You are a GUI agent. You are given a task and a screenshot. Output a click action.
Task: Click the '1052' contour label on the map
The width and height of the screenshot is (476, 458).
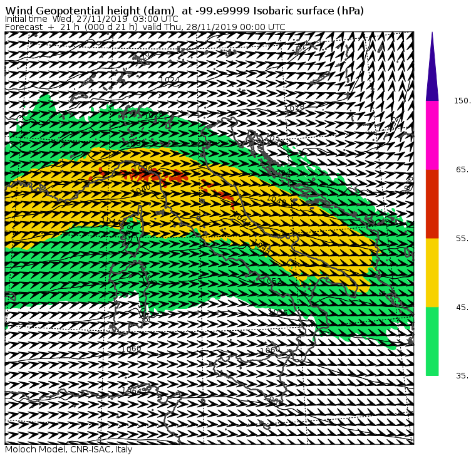coord(272,281)
